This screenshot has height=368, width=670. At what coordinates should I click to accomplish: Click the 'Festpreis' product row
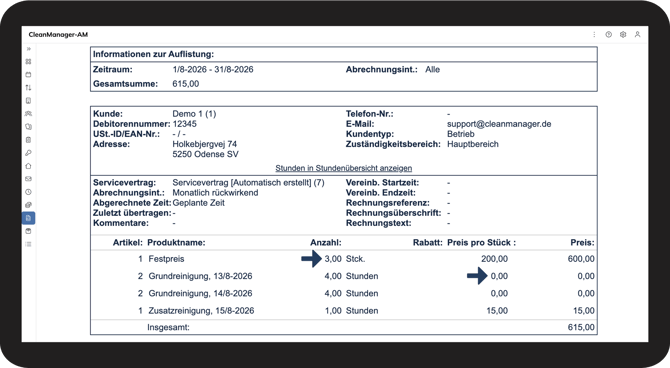pyautogui.click(x=344, y=259)
